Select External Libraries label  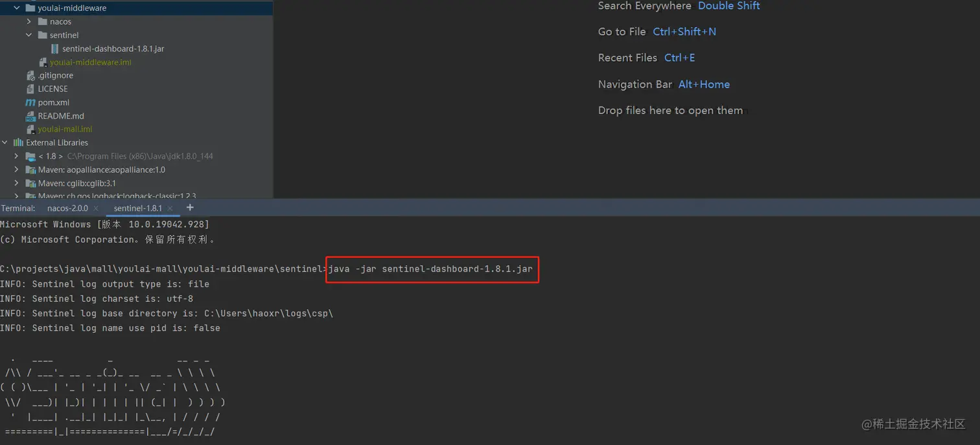[57, 143]
